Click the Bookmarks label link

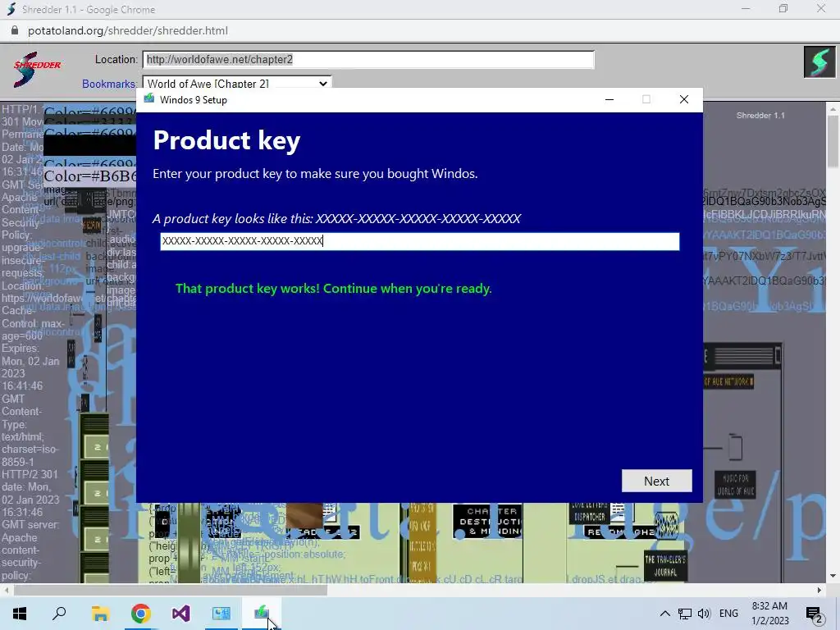(108, 84)
